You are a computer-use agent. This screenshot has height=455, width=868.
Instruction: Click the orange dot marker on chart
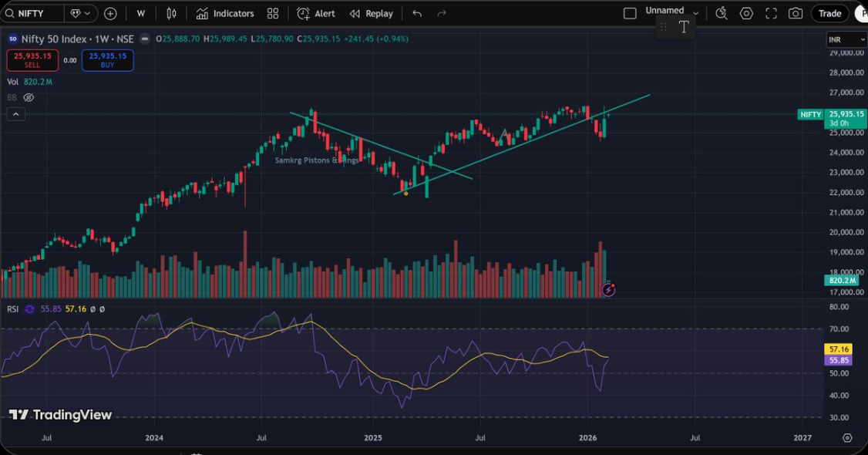[405, 193]
